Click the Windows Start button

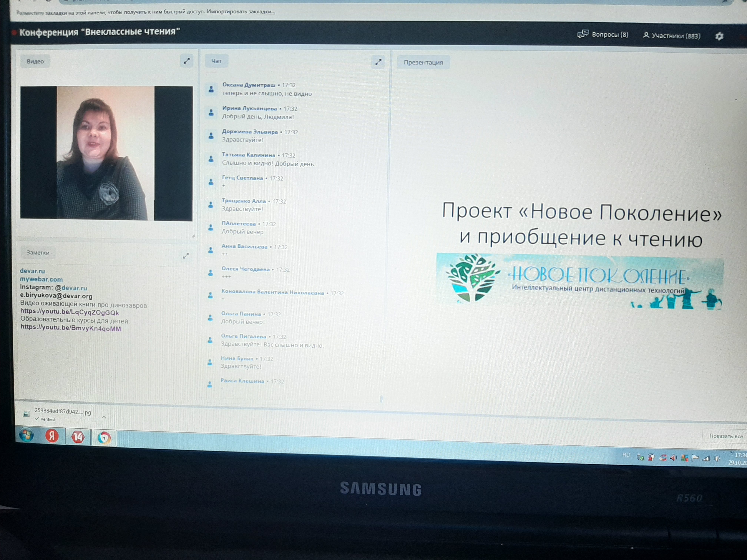point(26,435)
